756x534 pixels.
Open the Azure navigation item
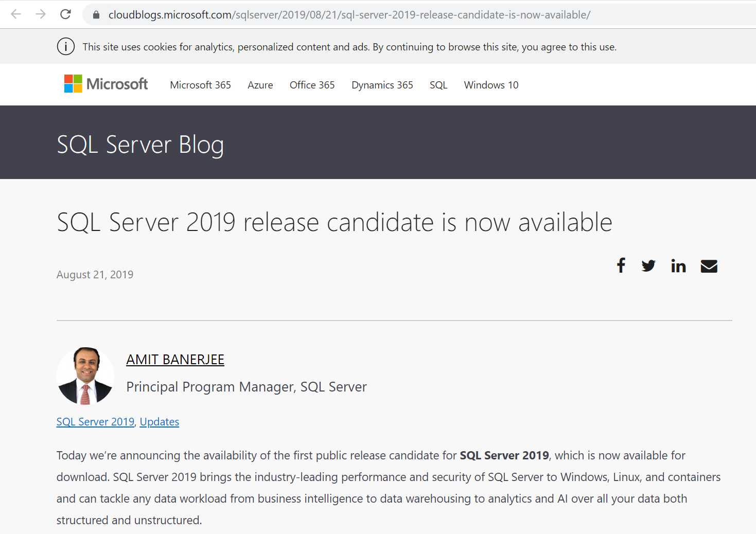coord(260,85)
